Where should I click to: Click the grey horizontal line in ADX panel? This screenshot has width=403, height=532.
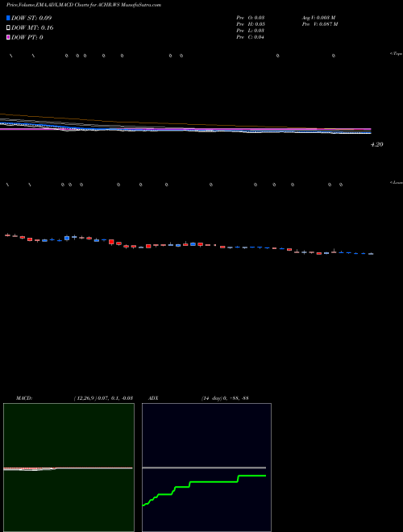click(x=204, y=468)
